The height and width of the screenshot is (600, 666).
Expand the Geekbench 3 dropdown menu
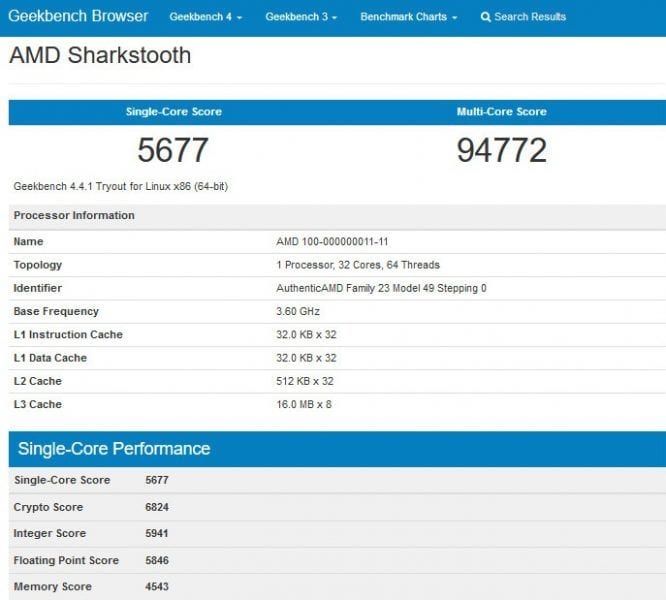coord(301,17)
